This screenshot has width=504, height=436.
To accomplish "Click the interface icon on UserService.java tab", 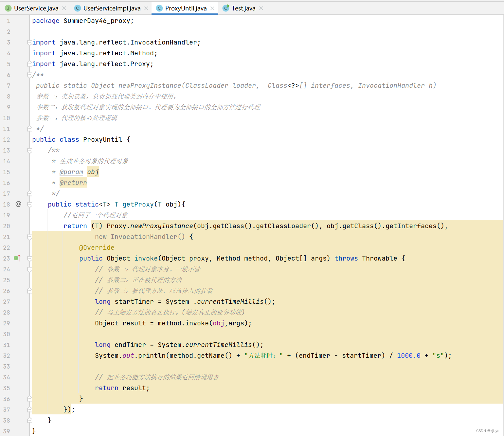I will 8,8.
